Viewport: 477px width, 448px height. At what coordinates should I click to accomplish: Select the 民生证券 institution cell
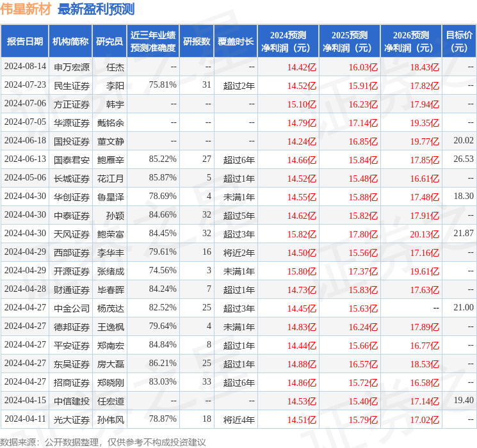tap(72, 86)
